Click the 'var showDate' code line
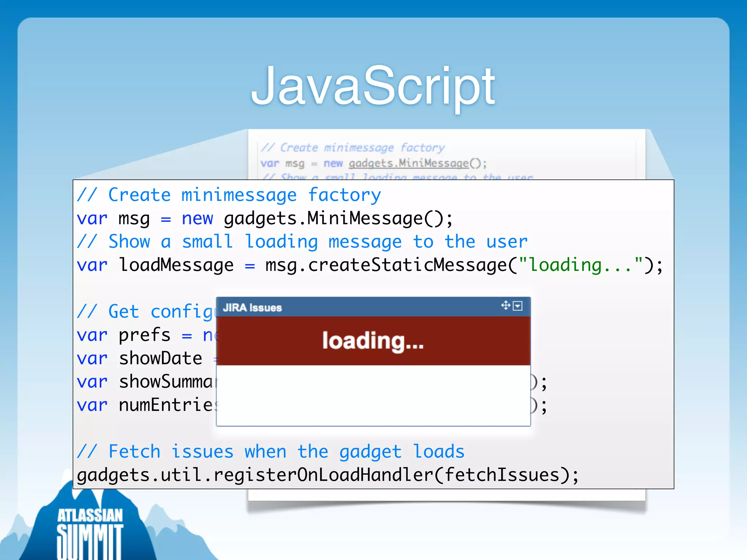 147,358
